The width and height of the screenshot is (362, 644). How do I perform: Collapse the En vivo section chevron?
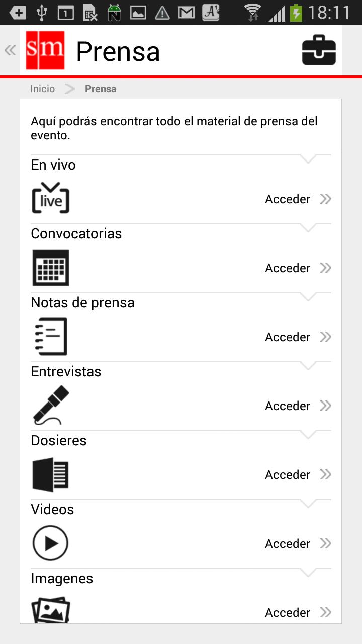coord(308,159)
